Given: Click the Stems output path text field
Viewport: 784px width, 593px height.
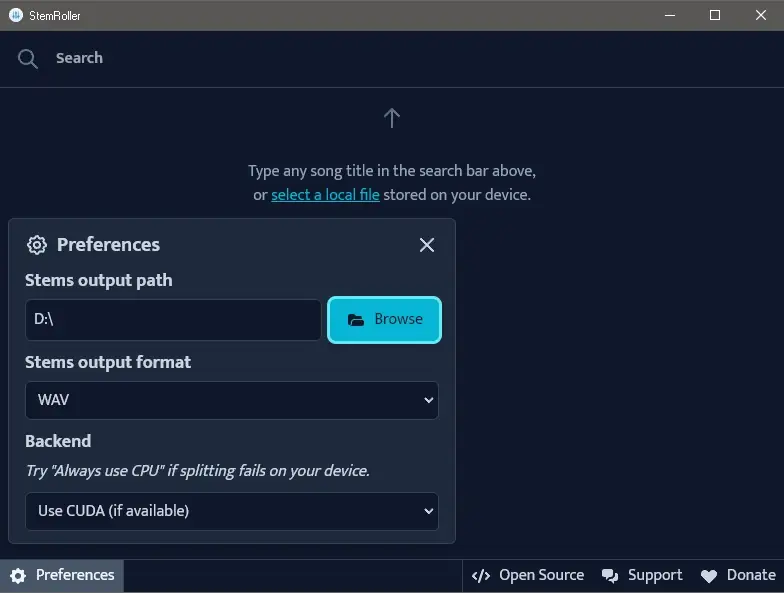Looking at the screenshot, I should click(173, 320).
